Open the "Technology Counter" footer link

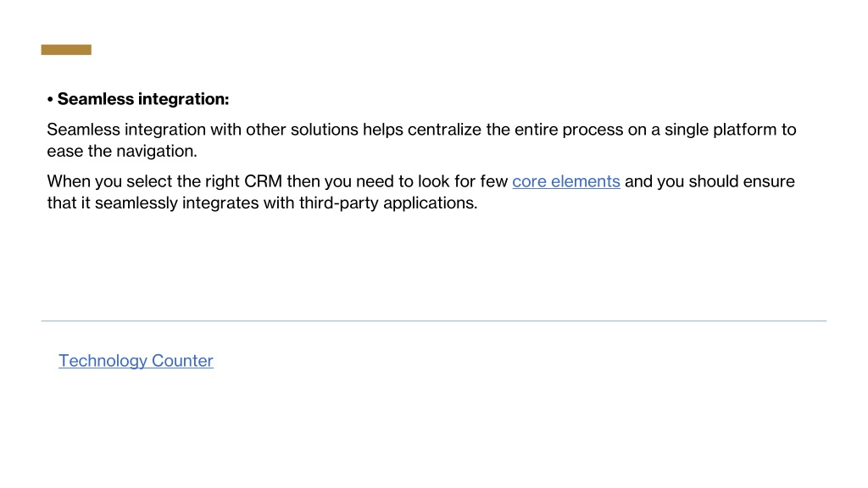(x=136, y=361)
